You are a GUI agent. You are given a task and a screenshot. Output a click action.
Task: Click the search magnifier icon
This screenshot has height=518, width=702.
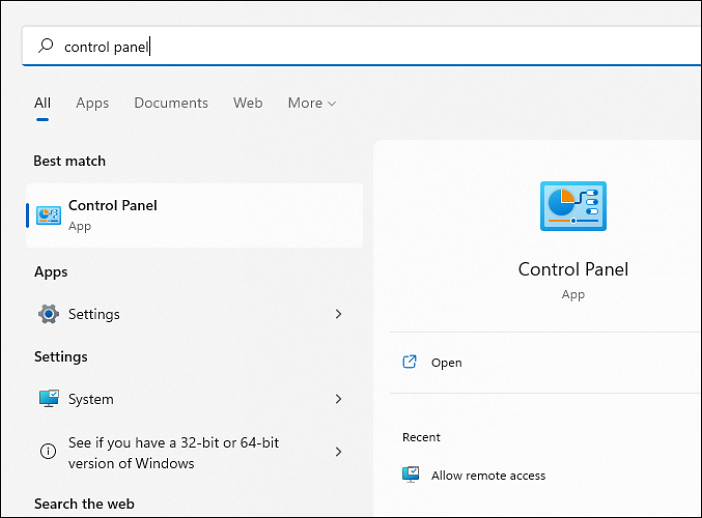45,46
